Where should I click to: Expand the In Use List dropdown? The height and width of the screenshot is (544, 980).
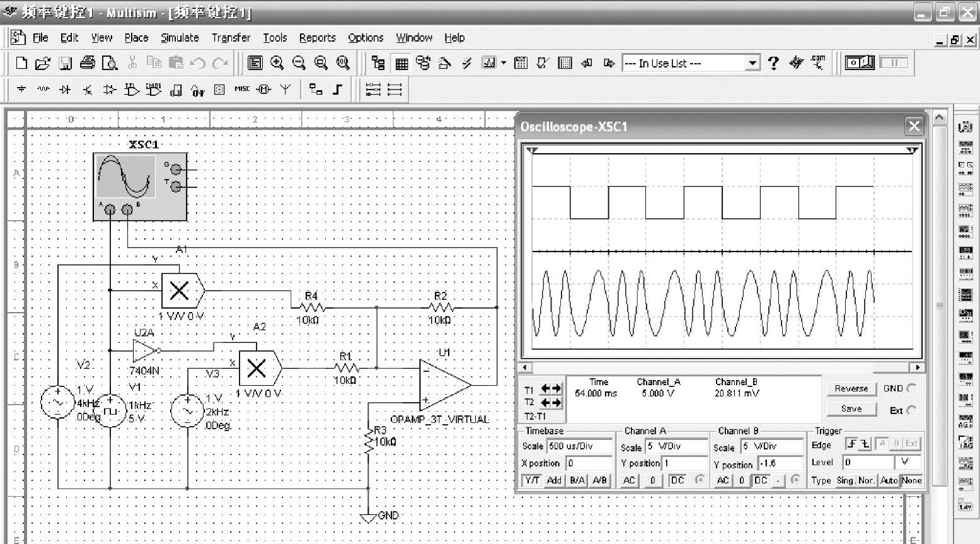pos(752,63)
